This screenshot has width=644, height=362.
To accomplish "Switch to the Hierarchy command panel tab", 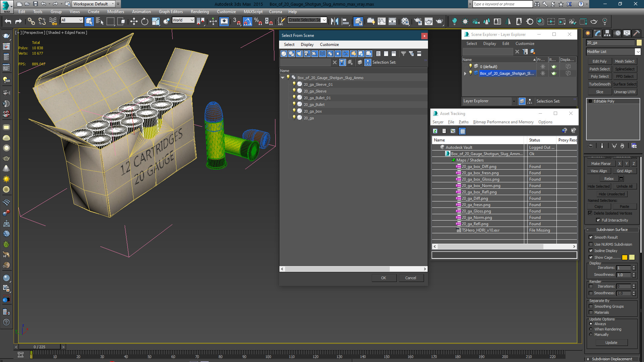I will point(607,33).
